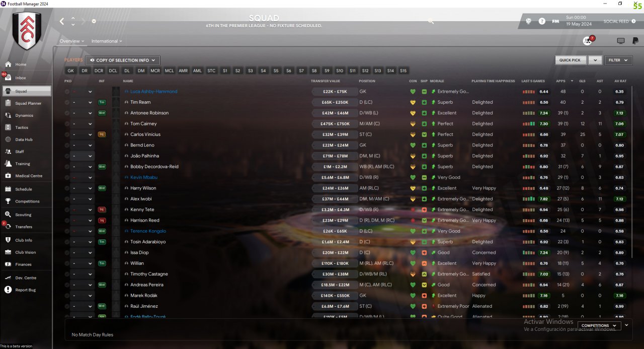Sort by Transfer Value column header
Viewport: 644px width, 349px height.
point(326,81)
